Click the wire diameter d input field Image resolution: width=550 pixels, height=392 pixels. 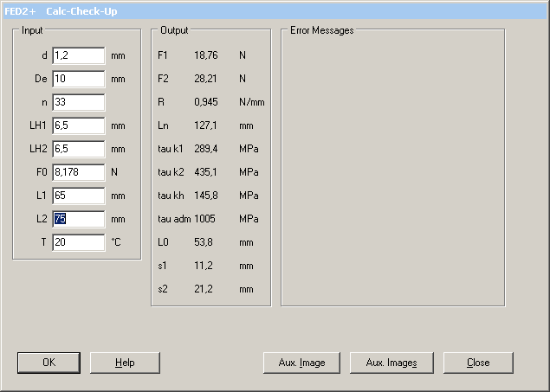coord(78,55)
